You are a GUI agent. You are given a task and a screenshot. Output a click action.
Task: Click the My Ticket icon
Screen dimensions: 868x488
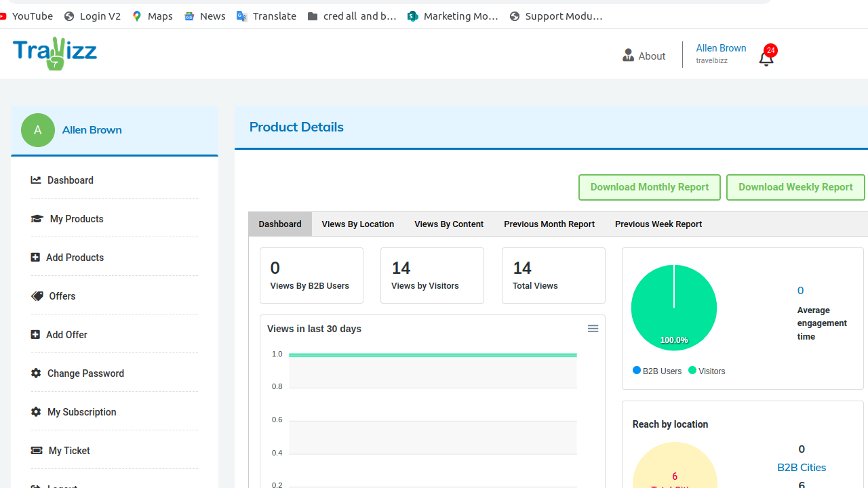pos(37,451)
